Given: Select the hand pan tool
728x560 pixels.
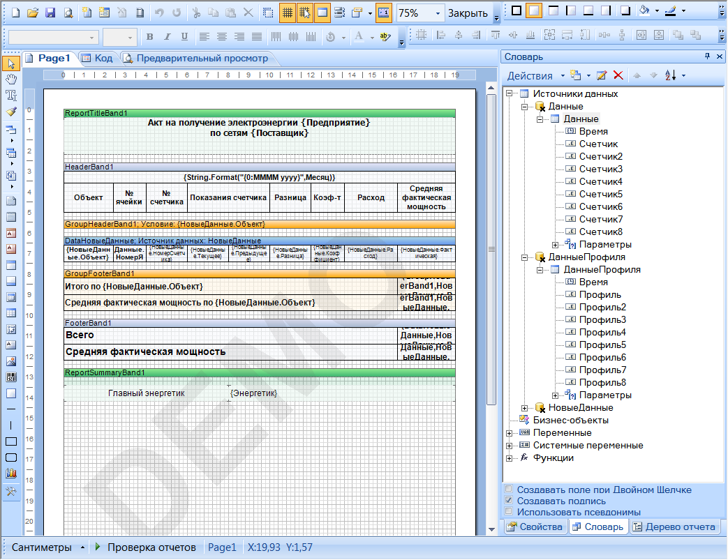Looking at the screenshot, I should coord(11,80).
